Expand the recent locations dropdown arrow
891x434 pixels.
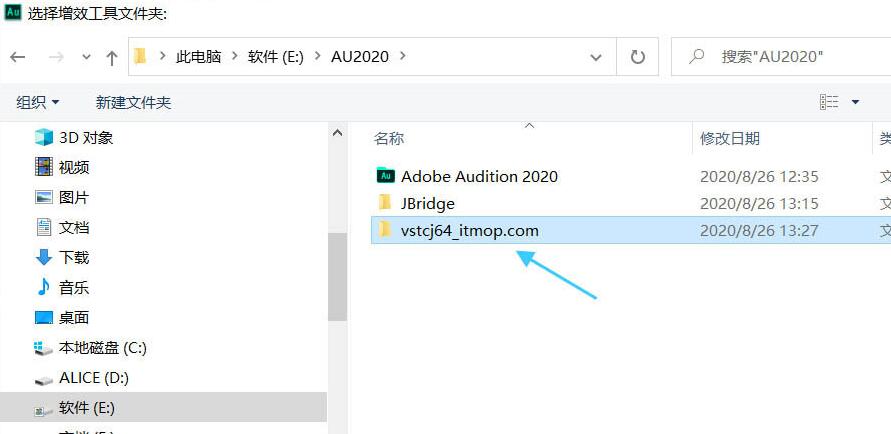click(x=86, y=57)
